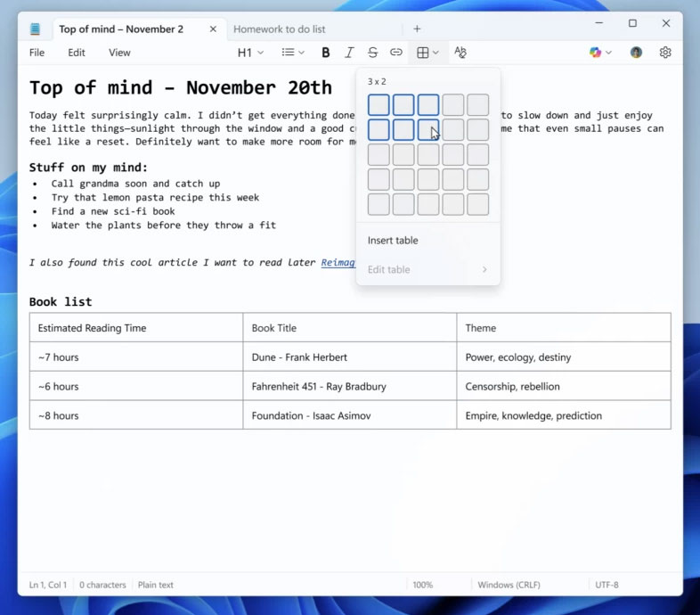Click the Fahrenheit 451 - Ray Bradbury cell
Screen dimensions: 700x615
[349, 386]
